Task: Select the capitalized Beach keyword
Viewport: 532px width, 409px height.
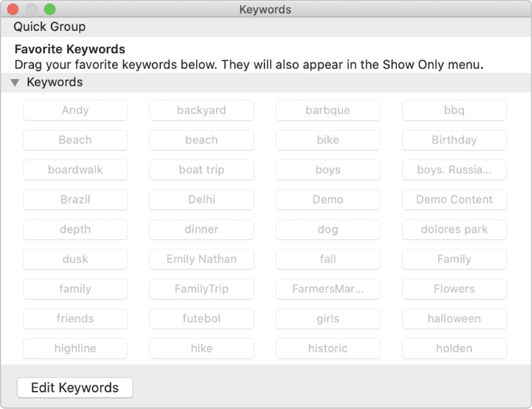Action: point(75,140)
